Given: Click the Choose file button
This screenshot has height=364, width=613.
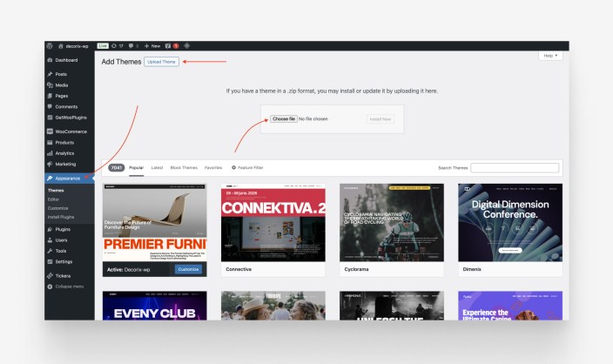Looking at the screenshot, I should point(284,118).
